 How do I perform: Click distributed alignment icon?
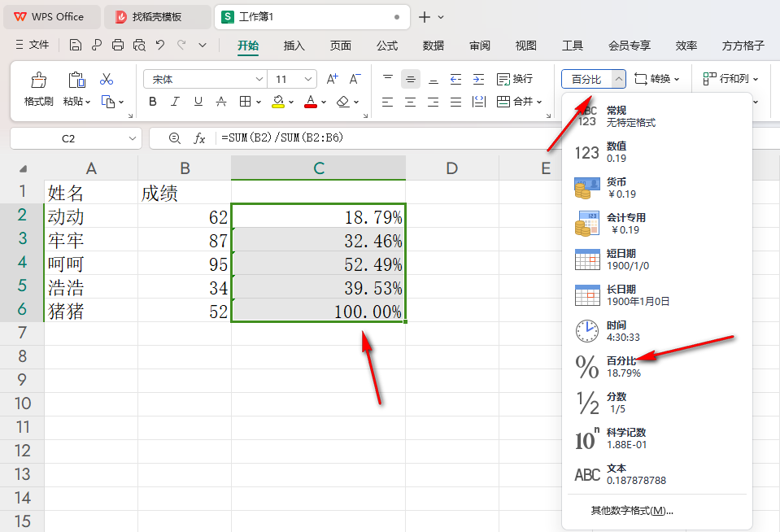[478, 102]
